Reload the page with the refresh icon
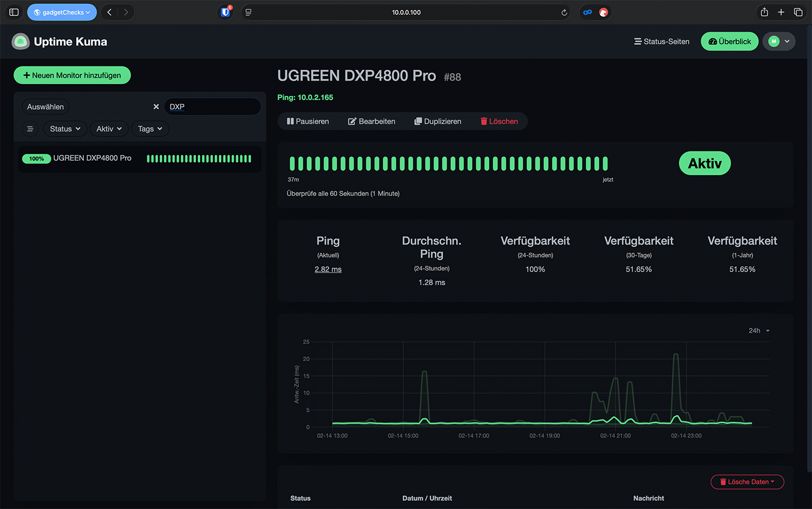Screen dimensions: 812x509 point(564,12)
